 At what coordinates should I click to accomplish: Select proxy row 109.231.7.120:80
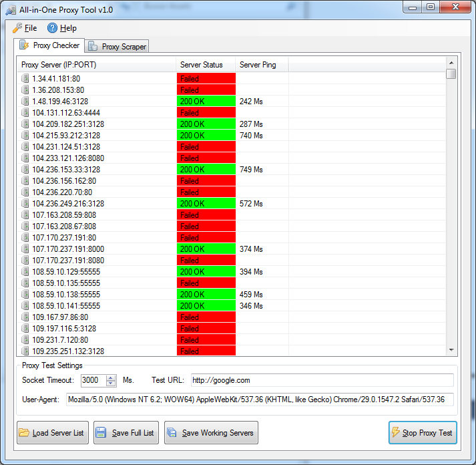click(x=231, y=340)
